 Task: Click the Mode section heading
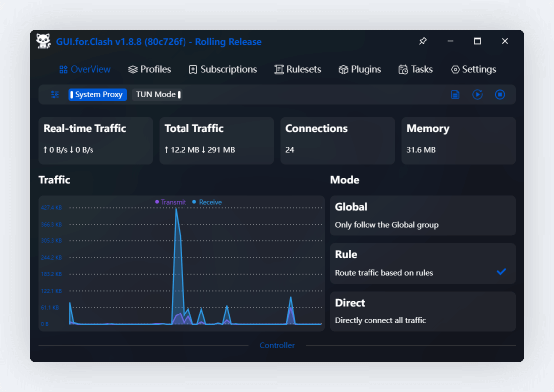click(x=345, y=180)
